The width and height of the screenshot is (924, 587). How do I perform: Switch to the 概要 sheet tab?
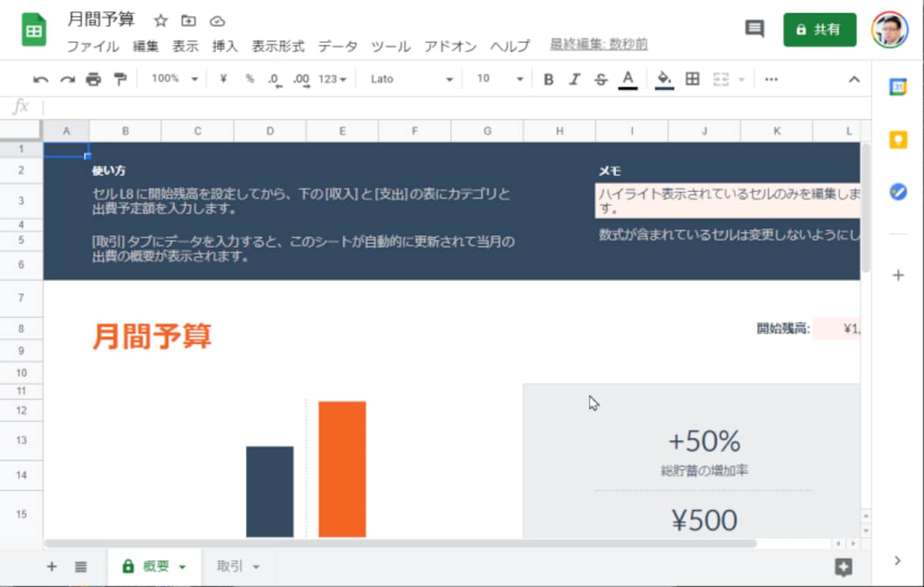tap(154, 567)
